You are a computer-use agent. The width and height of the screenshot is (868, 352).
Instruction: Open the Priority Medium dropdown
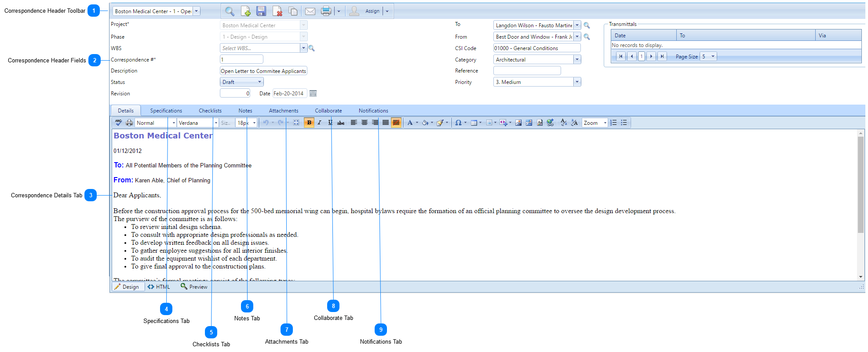577,82
